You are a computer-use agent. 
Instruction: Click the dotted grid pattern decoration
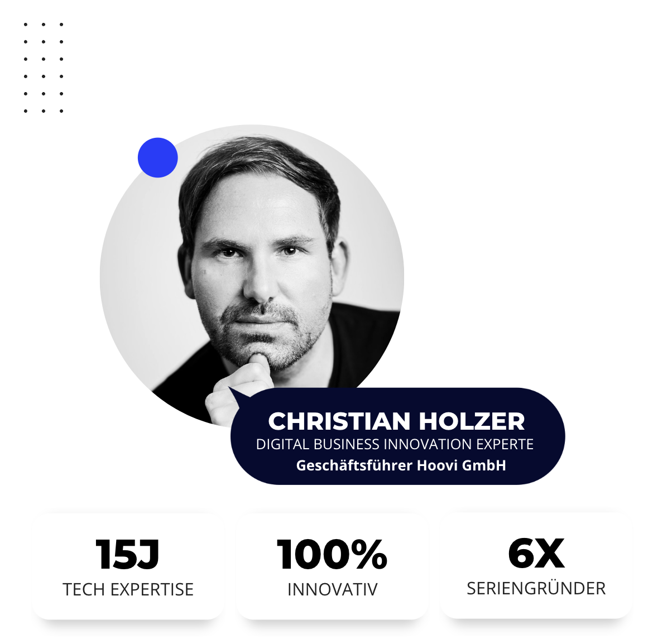click(44, 68)
